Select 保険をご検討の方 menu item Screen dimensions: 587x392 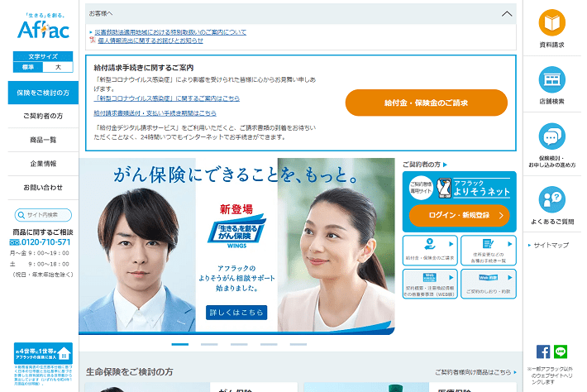[43, 93]
